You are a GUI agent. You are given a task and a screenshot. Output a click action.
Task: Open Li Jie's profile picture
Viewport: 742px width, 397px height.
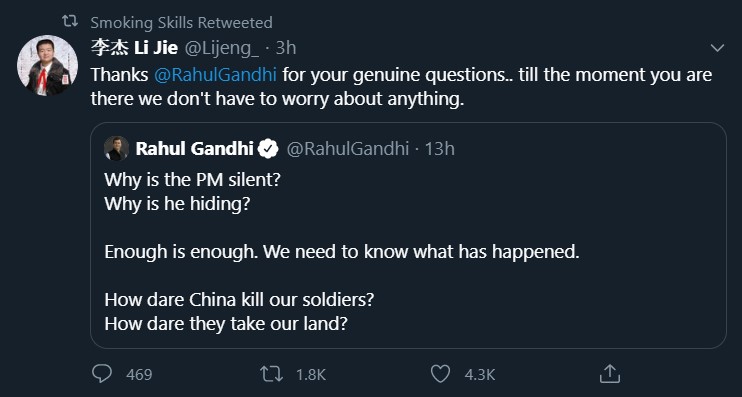click(x=47, y=65)
